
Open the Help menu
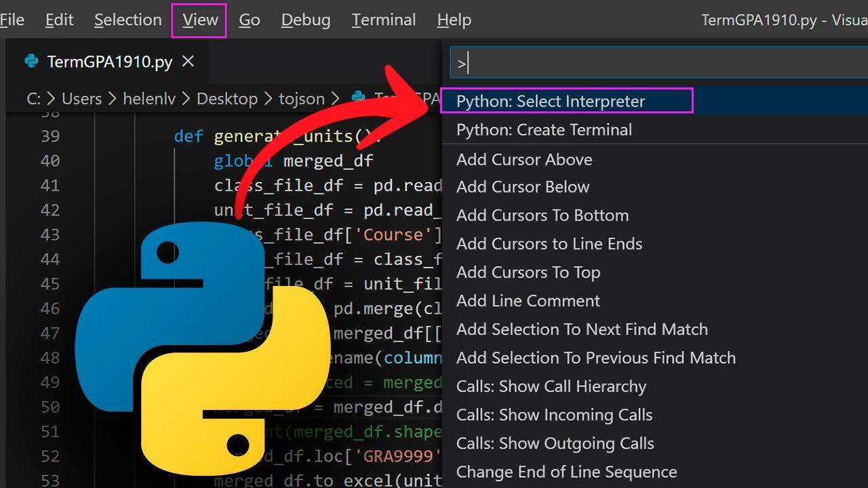(454, 20)
